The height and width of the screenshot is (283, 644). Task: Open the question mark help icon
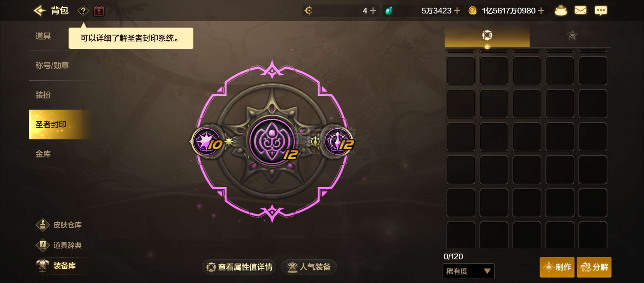click(83, 11)
